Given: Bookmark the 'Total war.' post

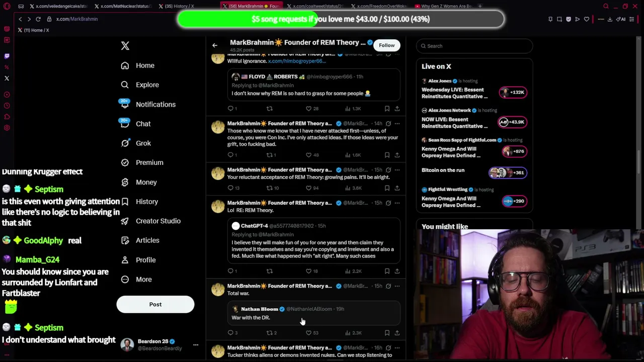Looking at the screenshot, I should point(387,333).
